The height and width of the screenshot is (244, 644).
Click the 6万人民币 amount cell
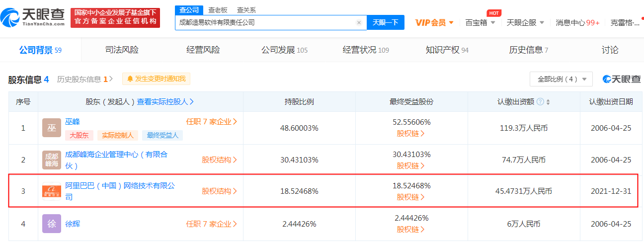524,224
